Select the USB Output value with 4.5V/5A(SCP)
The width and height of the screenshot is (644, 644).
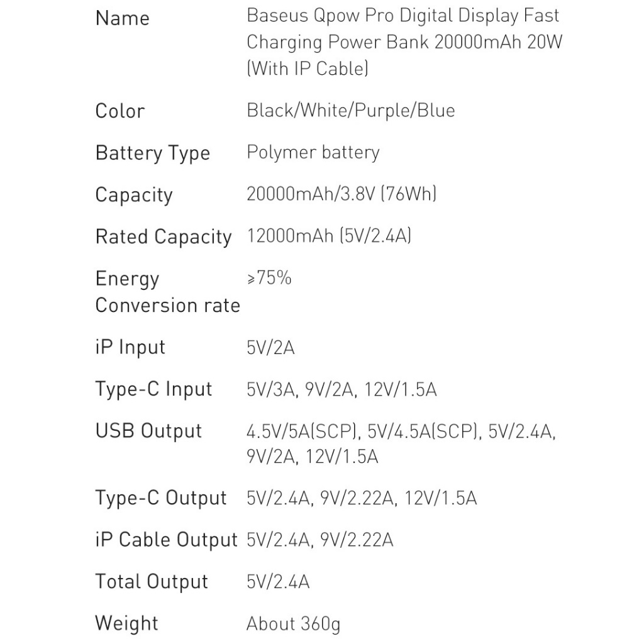click(x=401, y=444)
